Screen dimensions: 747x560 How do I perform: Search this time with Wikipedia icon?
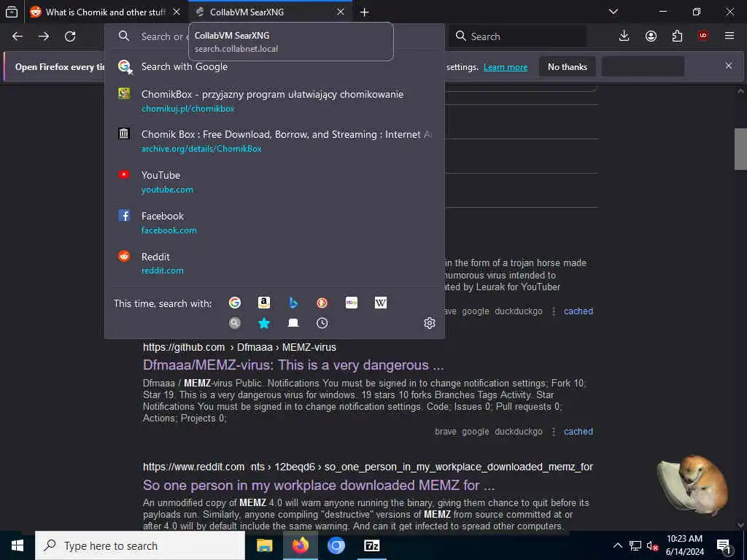[x=381, y=303]
